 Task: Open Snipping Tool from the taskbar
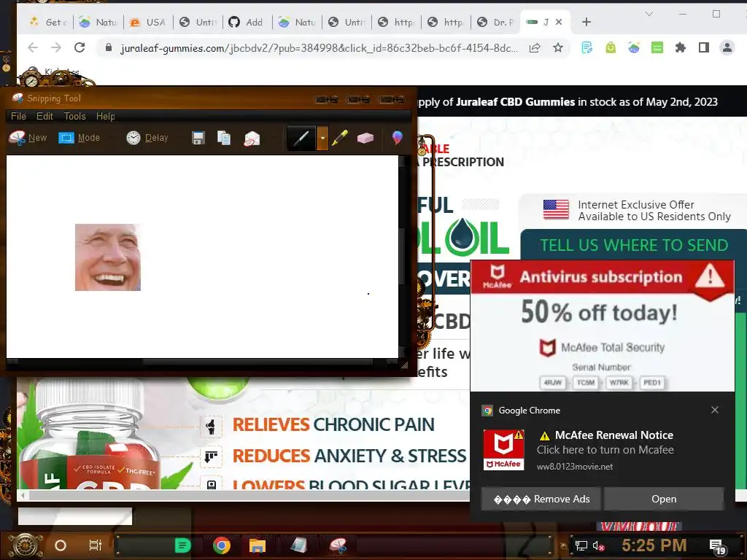click(x=338, y=545)
